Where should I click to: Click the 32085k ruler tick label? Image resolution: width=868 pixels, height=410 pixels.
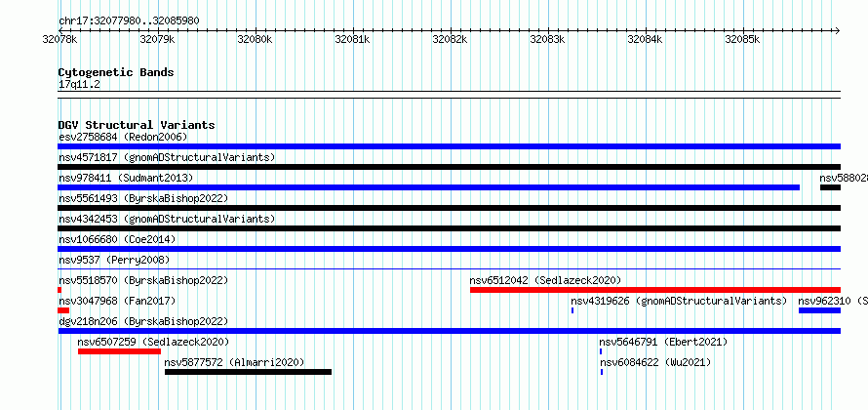click(743, 39)
